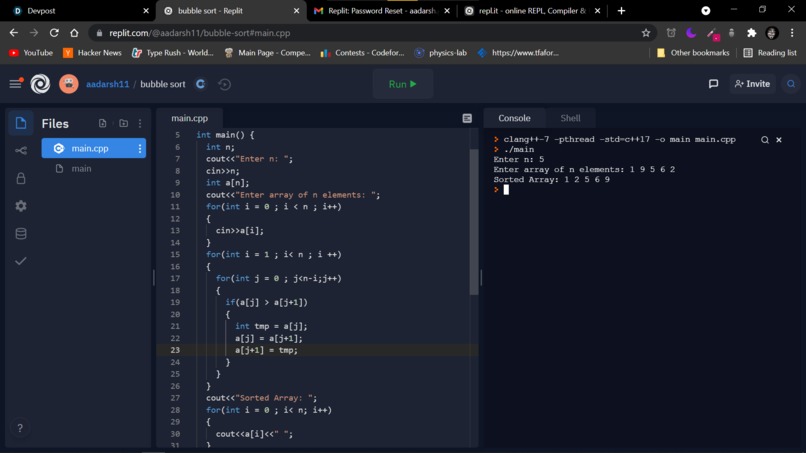Open the Settings gear in the sidebar

(x=21, y=206)
